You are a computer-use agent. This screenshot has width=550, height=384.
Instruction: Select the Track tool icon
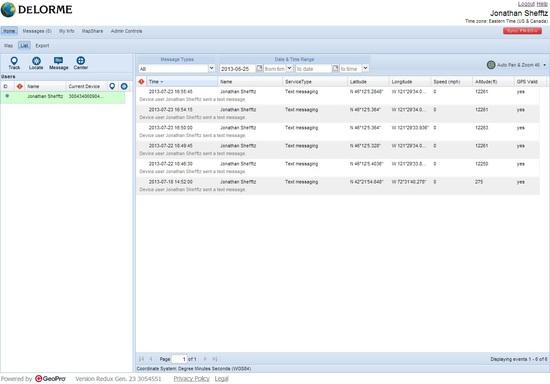[x=14, y=63]
